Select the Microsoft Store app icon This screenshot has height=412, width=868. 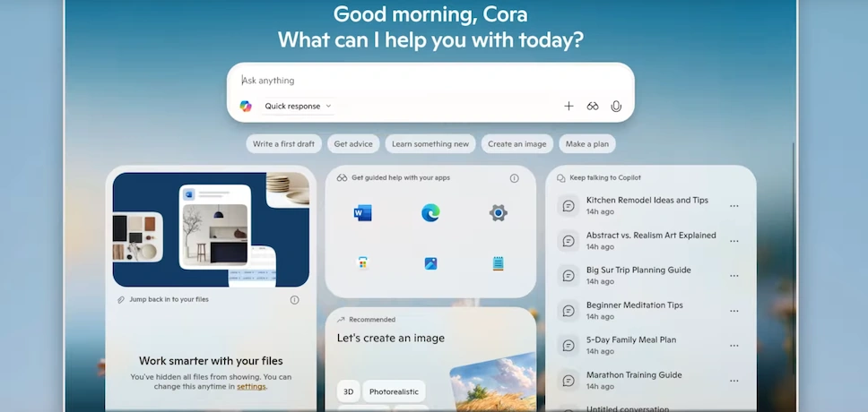click(362, 263)
